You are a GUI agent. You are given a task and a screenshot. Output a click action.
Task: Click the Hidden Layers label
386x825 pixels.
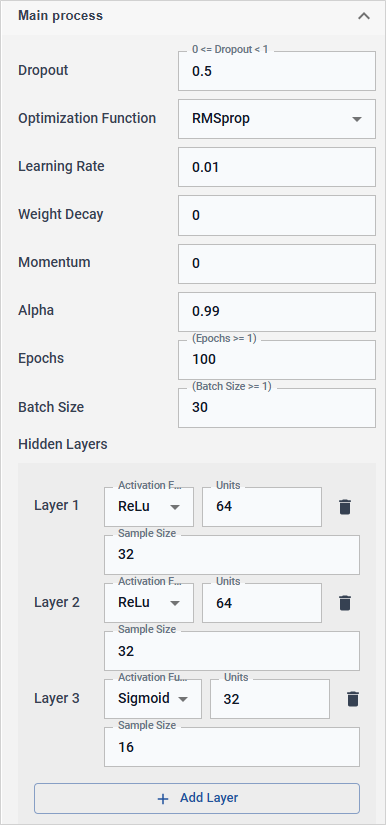(x=63, y=444)
